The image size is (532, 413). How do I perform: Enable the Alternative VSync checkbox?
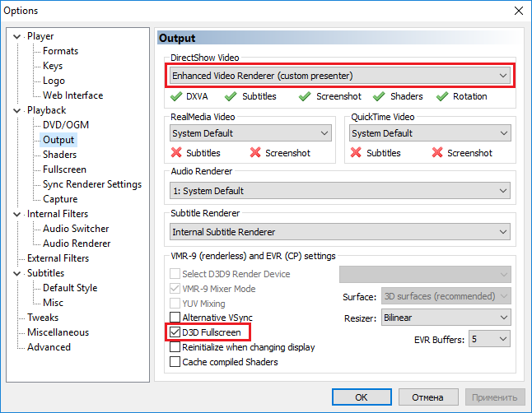click(175, 318)
